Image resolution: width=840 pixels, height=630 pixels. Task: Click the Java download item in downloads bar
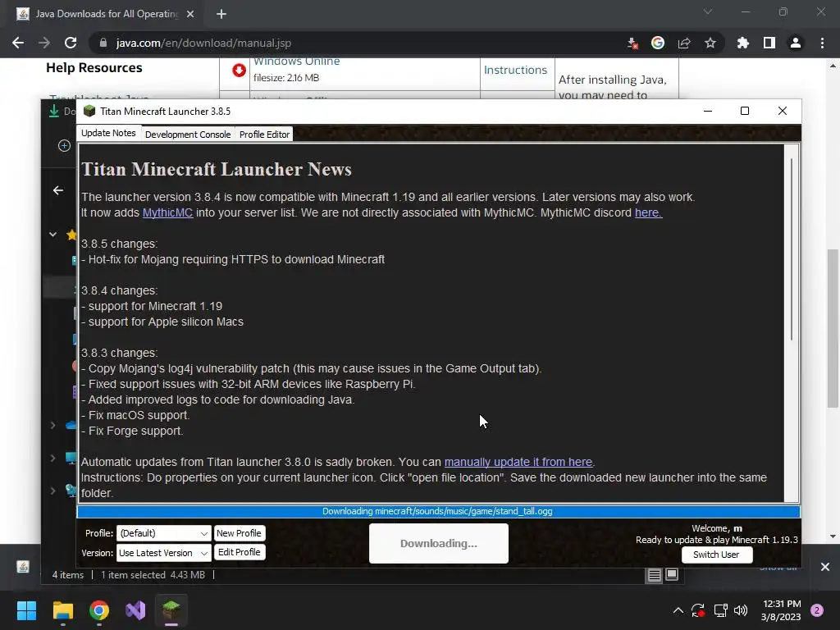[22, 567]
